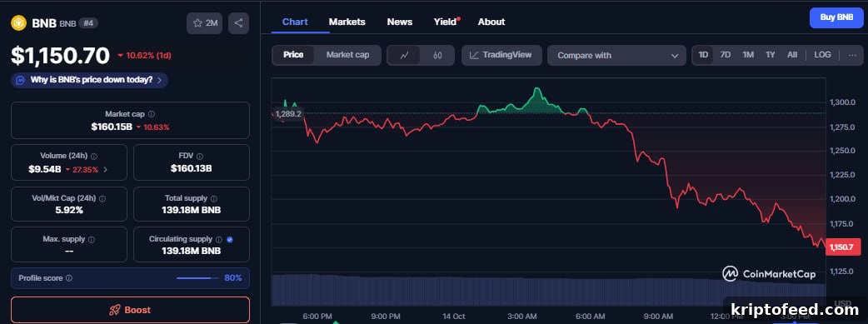
Task: Click the #4 rank badge
Action: [x=88, y=23]
